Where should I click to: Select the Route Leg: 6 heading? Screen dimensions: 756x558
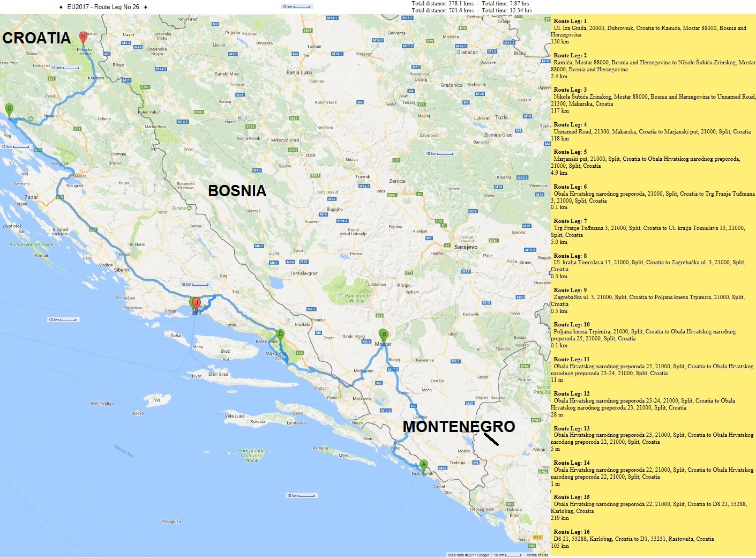click(x=570, y=187)
